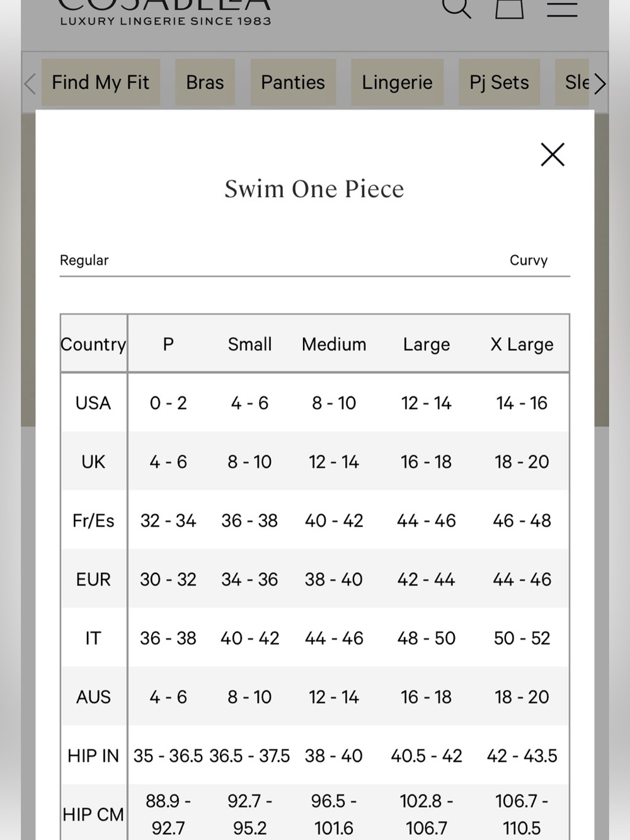This screenshot has width=630, height=840.
Task: Open the Bras category
Action: tap(205, 83)
